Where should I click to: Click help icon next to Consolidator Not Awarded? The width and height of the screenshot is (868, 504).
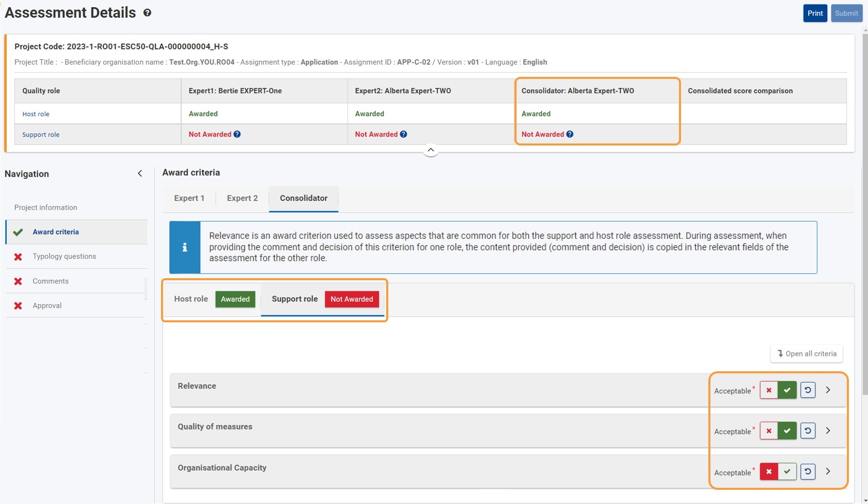coord(570,134)
